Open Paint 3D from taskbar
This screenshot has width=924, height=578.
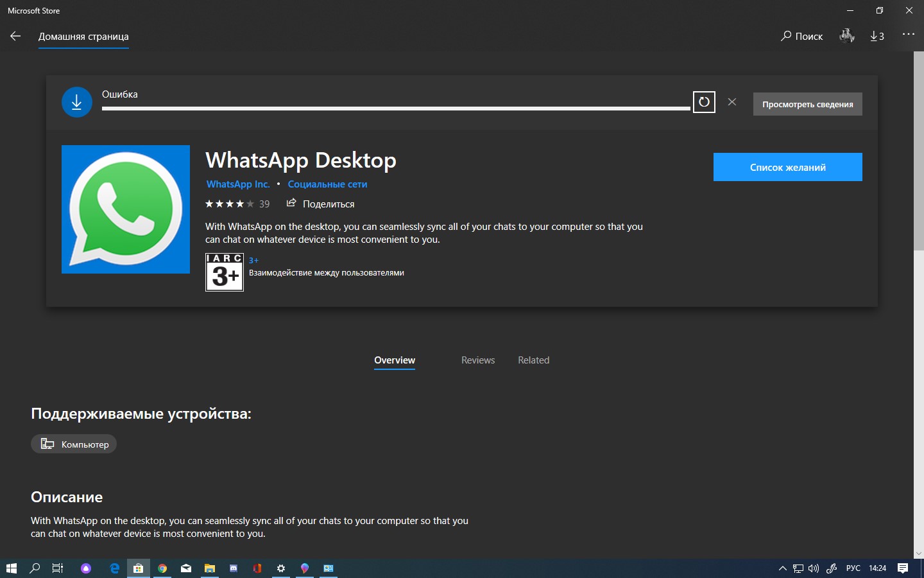point(305,568)
